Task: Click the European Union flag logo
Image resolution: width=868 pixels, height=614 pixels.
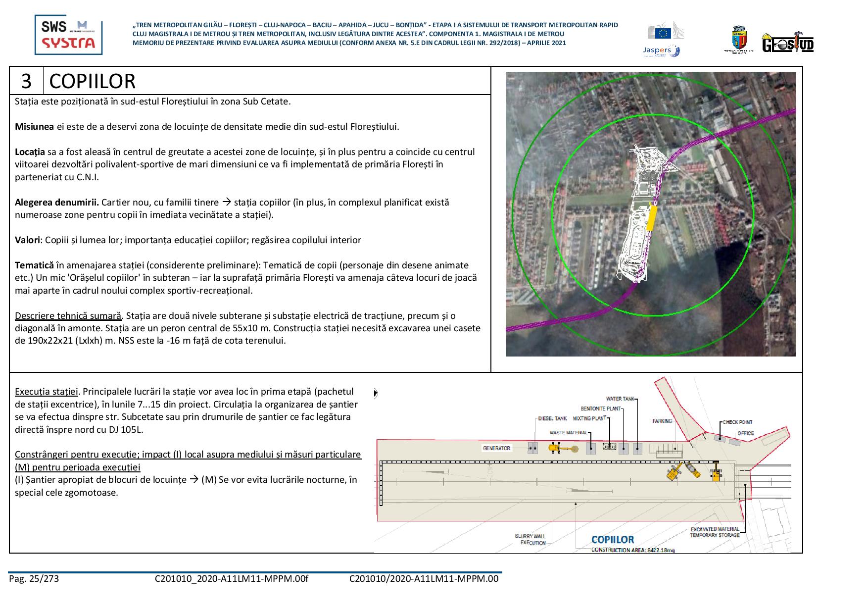Action: pos(662,33)
